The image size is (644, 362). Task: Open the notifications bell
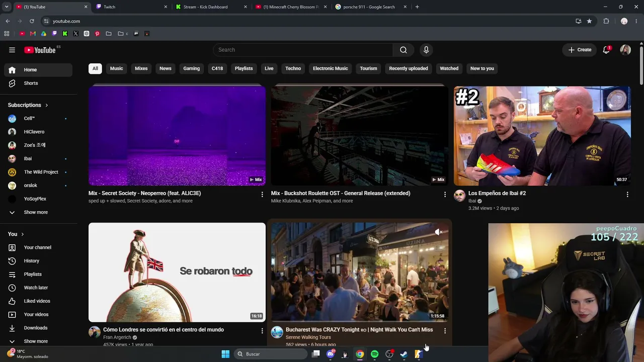[x=606, y=50]
